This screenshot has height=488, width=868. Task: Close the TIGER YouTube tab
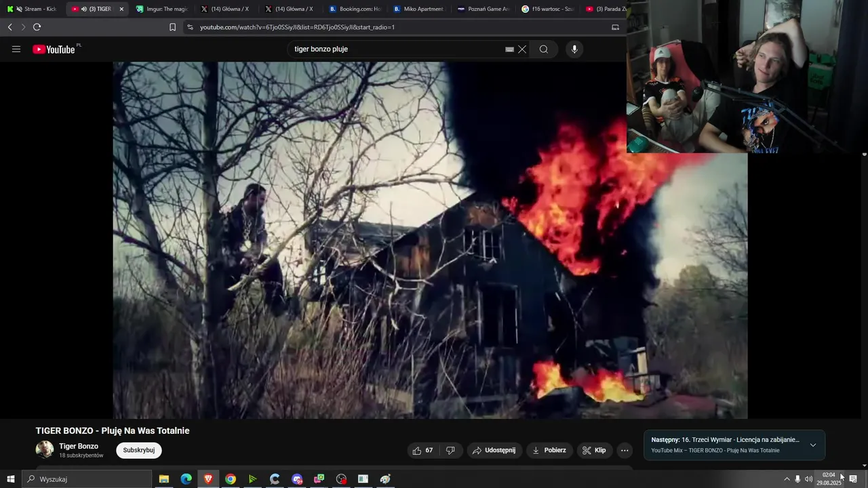tap(121, 9)
